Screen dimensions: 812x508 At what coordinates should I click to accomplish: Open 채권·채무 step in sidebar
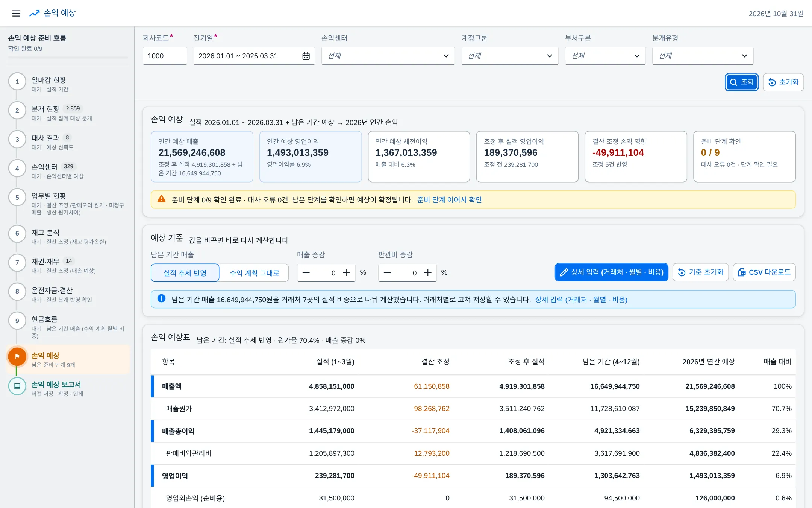point(68,265)
